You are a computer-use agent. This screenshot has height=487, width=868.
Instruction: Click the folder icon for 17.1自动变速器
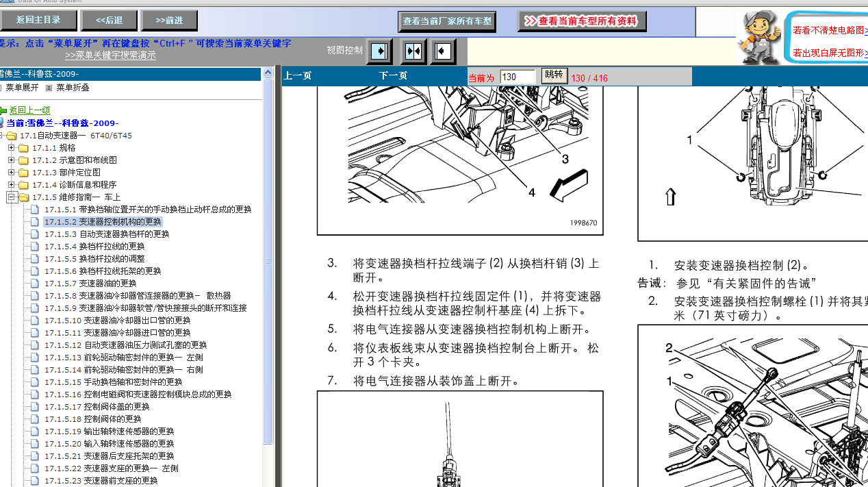[x=12, y=136]
